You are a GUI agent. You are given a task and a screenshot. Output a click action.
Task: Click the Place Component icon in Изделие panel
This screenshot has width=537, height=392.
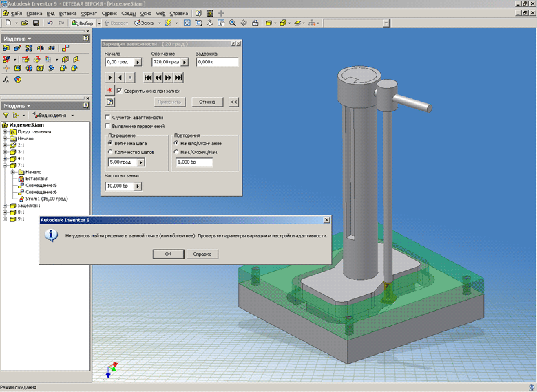[6, 48]
